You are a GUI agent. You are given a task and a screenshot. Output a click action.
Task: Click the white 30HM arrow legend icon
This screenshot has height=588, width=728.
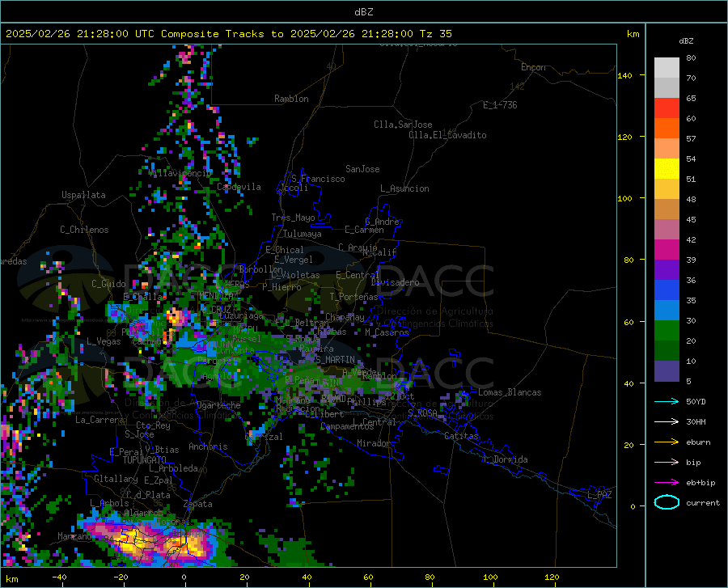point(667,422)
